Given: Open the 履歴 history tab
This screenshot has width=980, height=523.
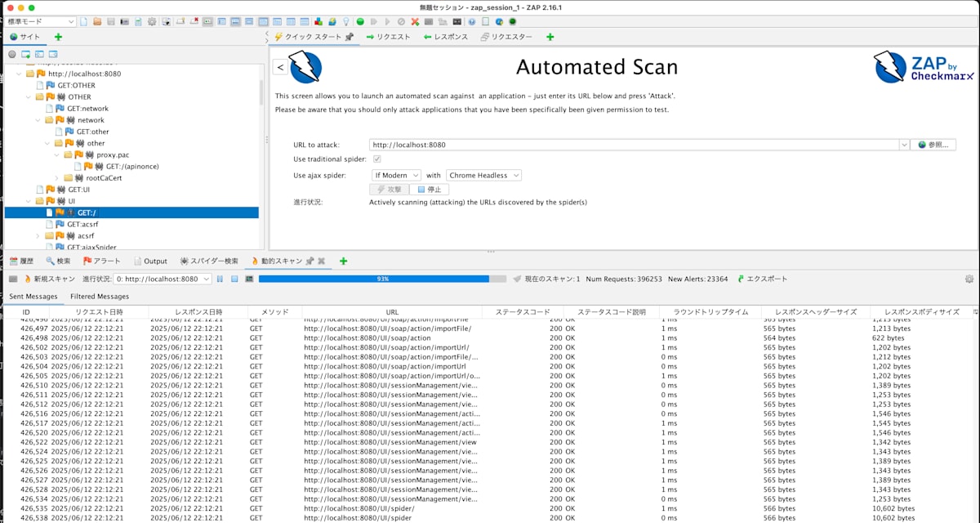Looking at the screenshot, I should (x=21, y=261).
